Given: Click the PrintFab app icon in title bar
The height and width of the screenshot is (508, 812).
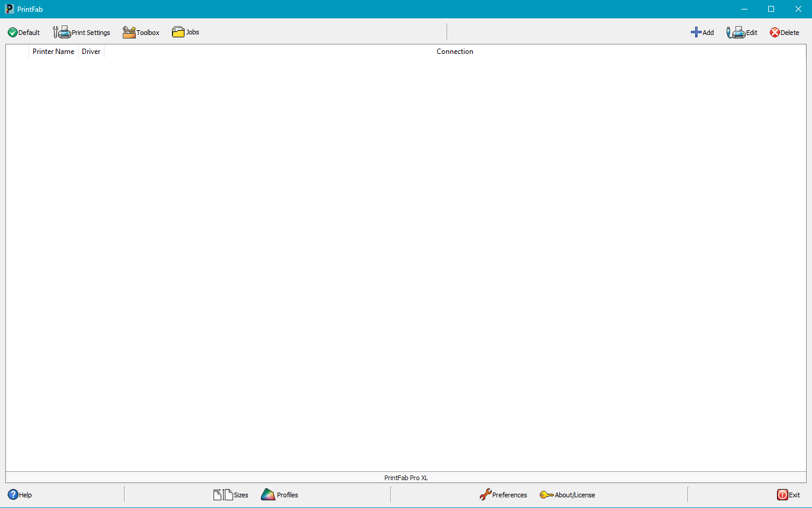Looking at the screenshot, I should coord(9,9).
